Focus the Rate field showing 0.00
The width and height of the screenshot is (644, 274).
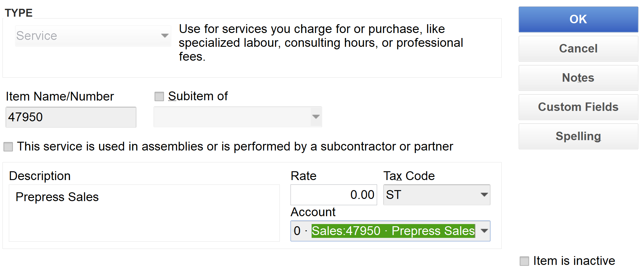334,195
